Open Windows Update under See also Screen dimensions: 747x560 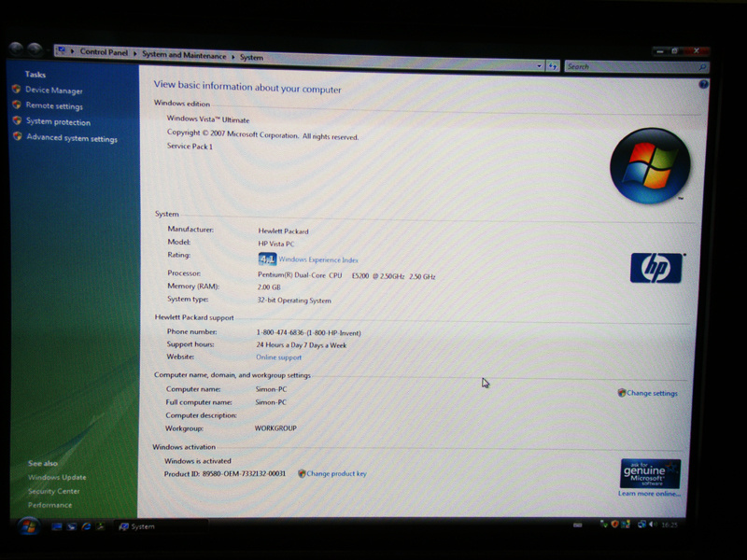point(57,477)
